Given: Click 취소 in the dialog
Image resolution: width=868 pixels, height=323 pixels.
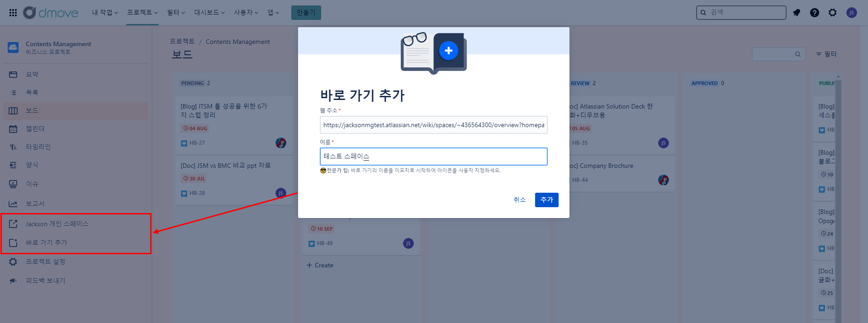Looking at the screenshot, I should pyautogui.click(x=520, y=200).
